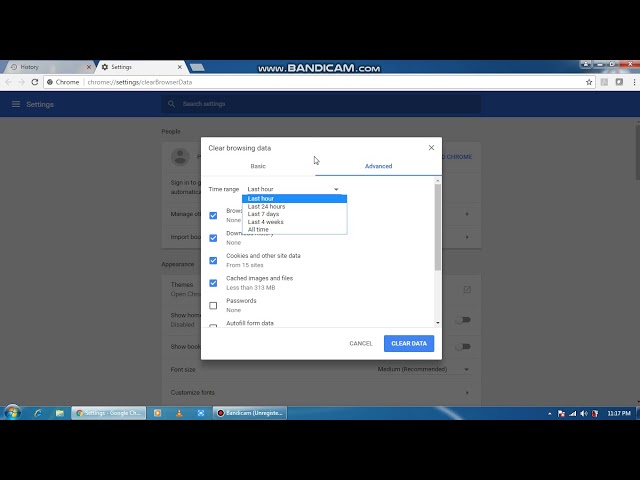The width and height of the screenshot is (640, 480).
Task: Bookmark this page with the star
Action: [589, 82]
